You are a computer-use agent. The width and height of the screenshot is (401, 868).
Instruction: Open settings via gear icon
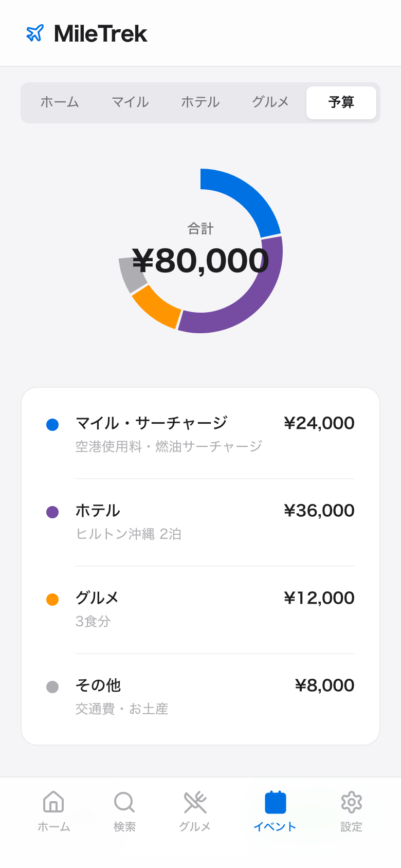click(x=352, y=802)
